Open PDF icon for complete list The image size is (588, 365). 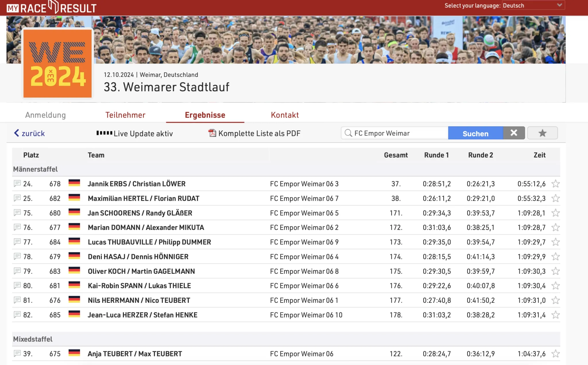click(212, 133)
